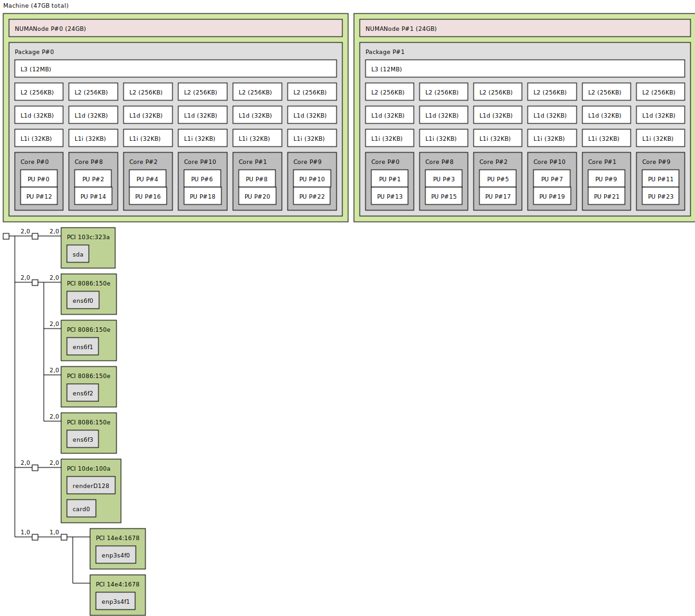Click the ens6f2 network interface
This screenshot has height=616, width=695.
[x=82, y=392]
